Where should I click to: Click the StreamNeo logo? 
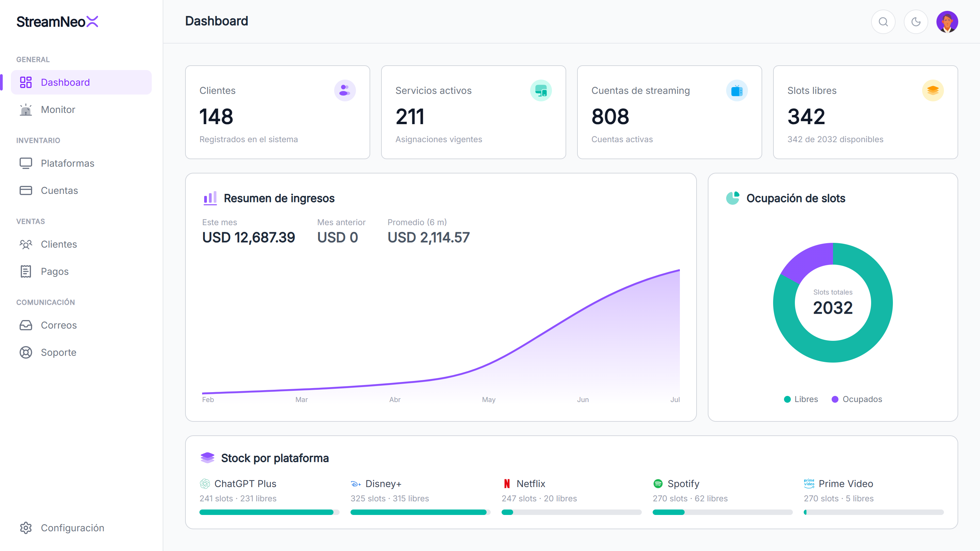point(58,22)
